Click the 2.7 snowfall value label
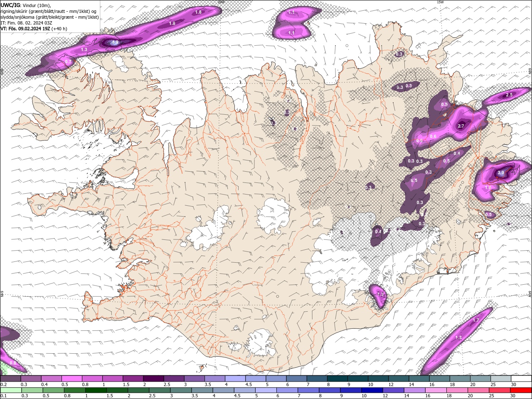Viewport: 532px width, 399px height. pos(461,126)
